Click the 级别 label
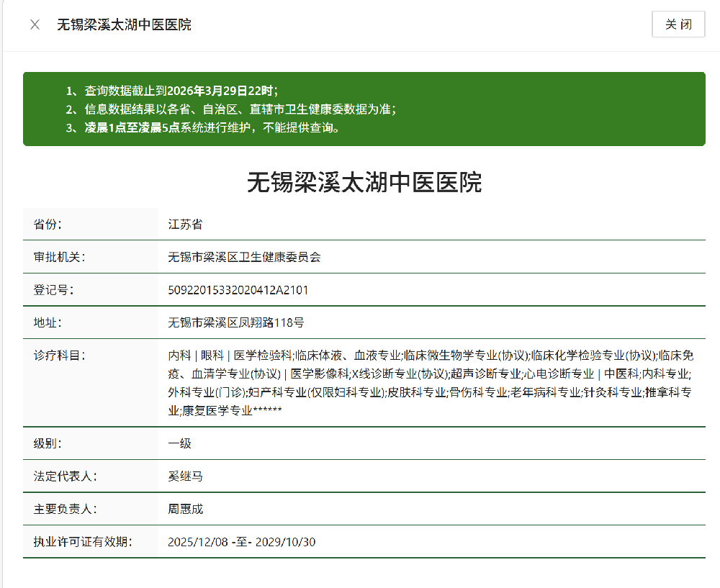The width and height of the screenshot is (720, 588). [48, 444]
